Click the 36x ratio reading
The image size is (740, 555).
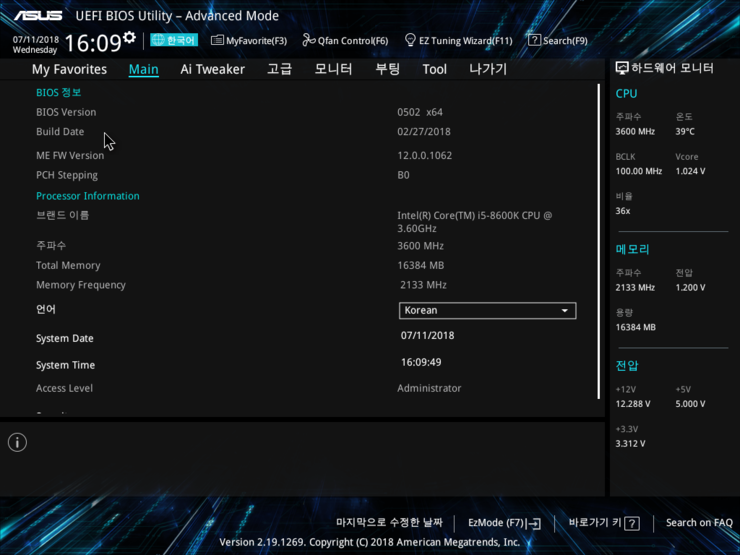[622, 211]
